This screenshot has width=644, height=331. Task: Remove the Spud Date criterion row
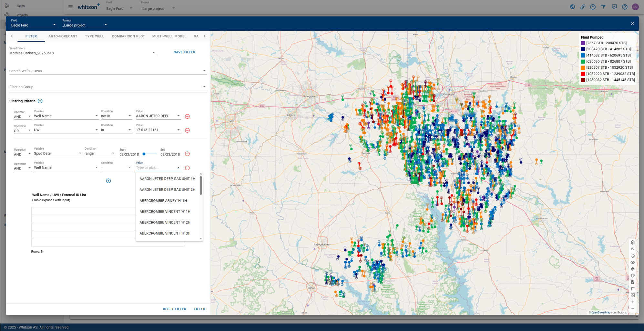coord(187,154)
